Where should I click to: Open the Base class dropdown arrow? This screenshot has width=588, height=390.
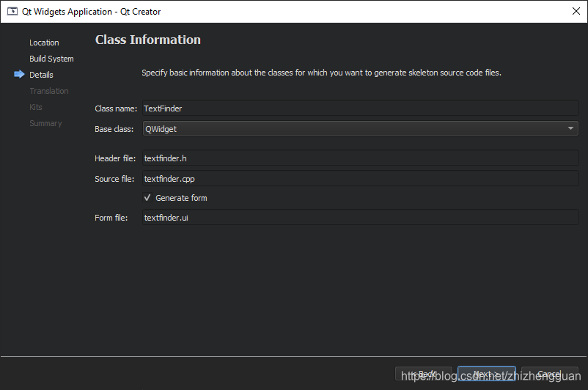[570, 128]
